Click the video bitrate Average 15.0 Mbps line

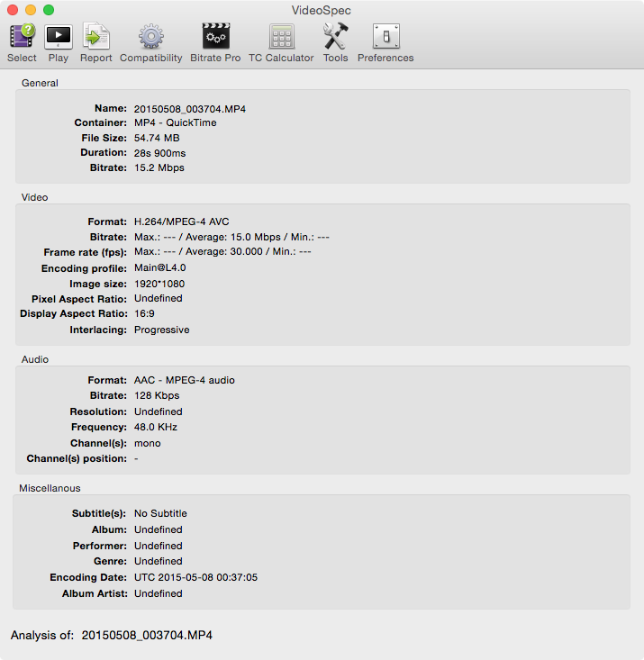point(231,237)
